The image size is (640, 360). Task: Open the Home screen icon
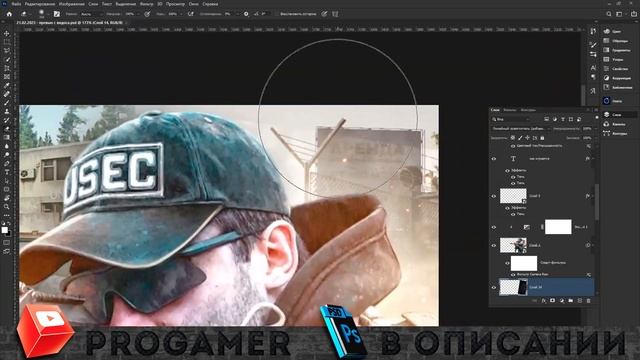tap(9, 14)
